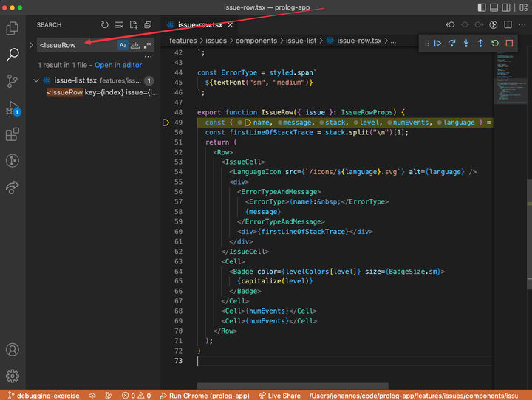Refresh the search results
Image resolution: width=532 pixels, height=400 pixels.
pyautogui.click(x=104, y=25)
